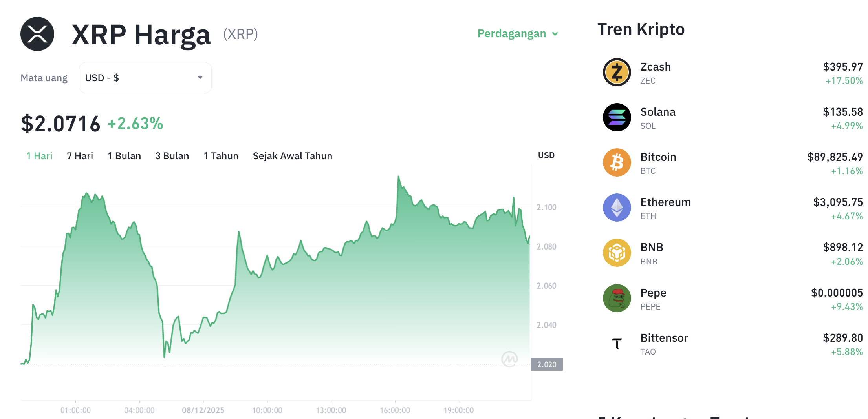Select the Sejak Awal Tahun tab
Screen dimensions: 868x419
coord(292,156)
